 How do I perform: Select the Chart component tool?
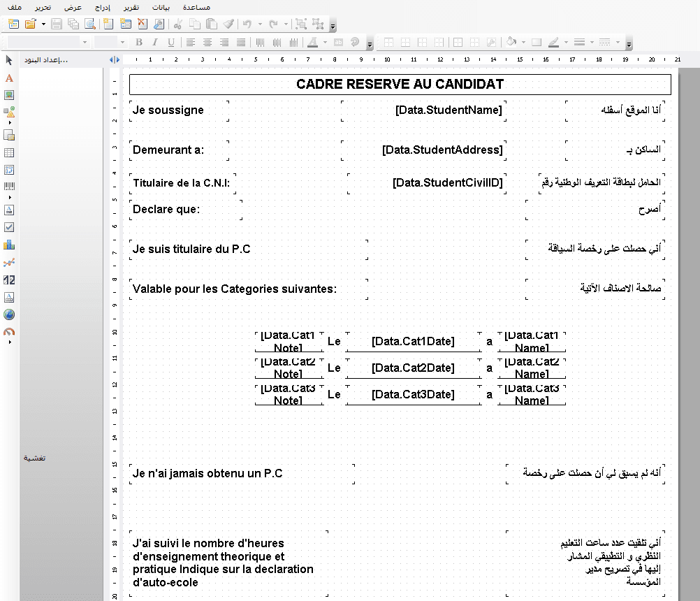[x=9, y=245]
